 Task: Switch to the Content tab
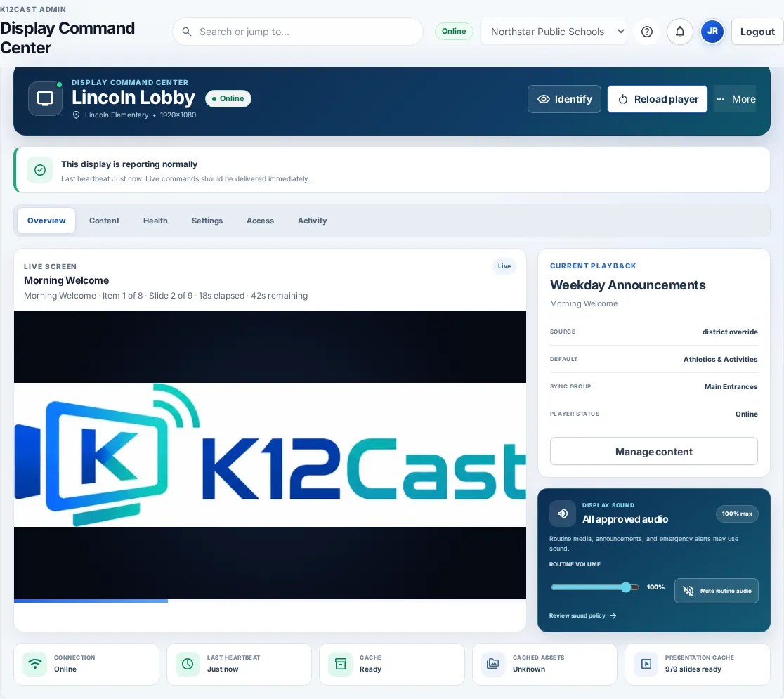(x=104, y=221)
